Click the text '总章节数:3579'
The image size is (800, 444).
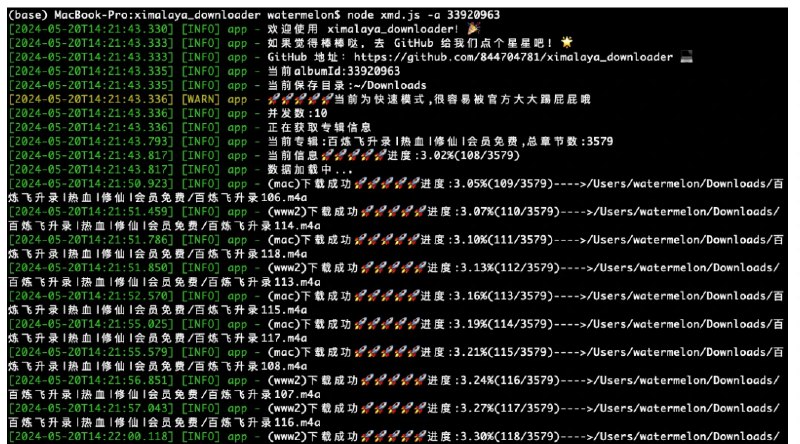pos(569,141)
